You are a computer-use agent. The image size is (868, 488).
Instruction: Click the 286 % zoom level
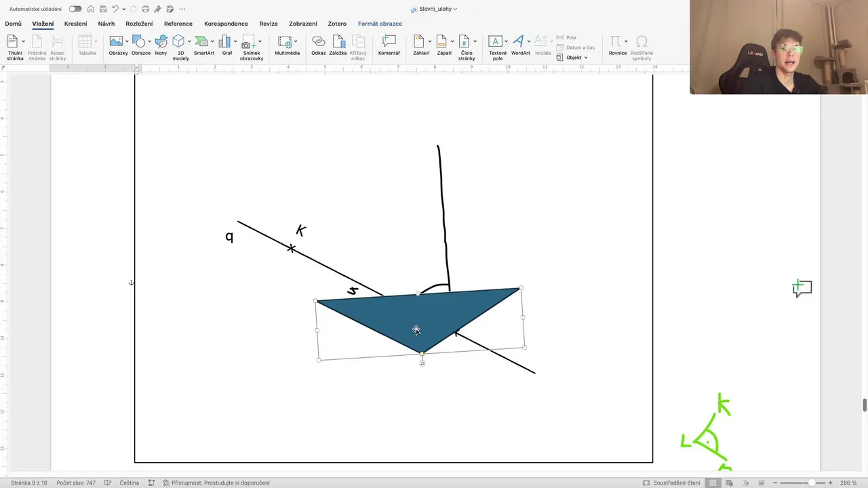click(848, 483)
